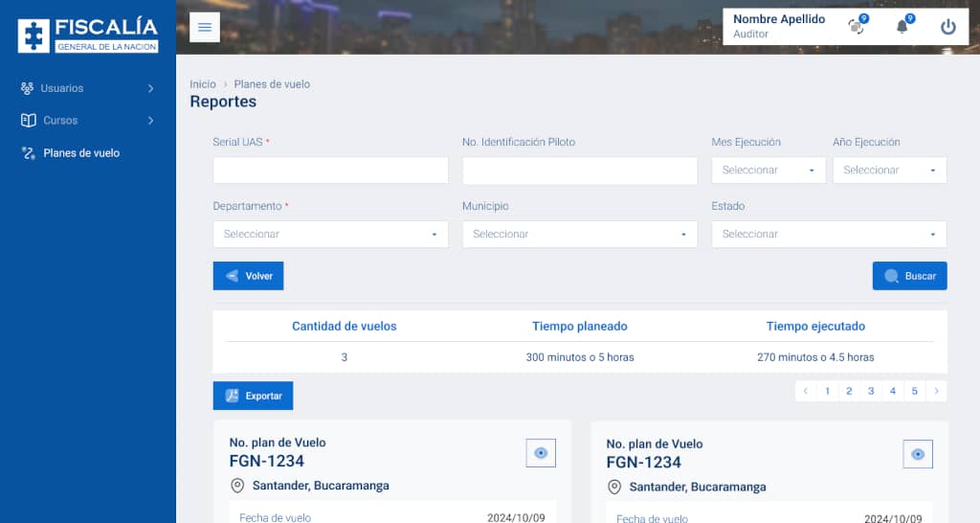The image size is (980, 523).
Task: Click the Exportar button
Action: [x=254, y=396]
